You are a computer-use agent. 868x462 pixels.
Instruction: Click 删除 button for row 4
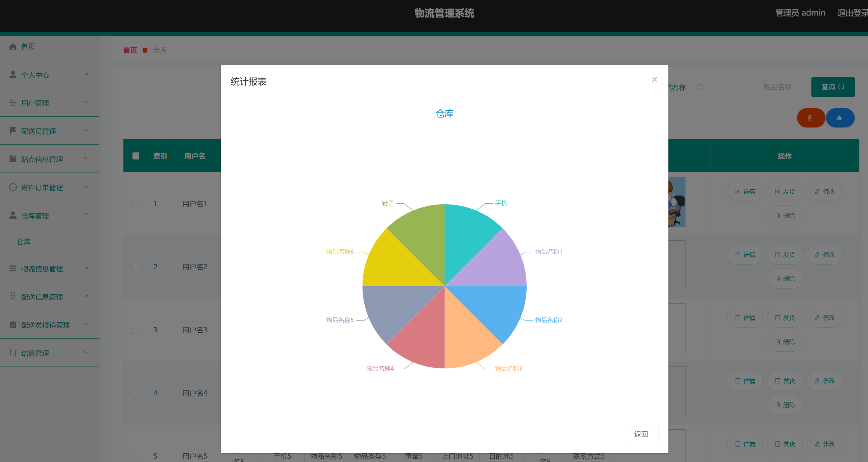pyautogui.click(x=785, y=405)
